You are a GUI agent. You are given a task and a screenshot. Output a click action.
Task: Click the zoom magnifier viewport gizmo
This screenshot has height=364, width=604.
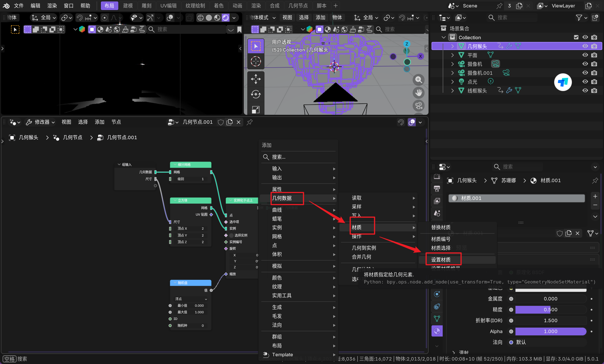tap(419, 80)
